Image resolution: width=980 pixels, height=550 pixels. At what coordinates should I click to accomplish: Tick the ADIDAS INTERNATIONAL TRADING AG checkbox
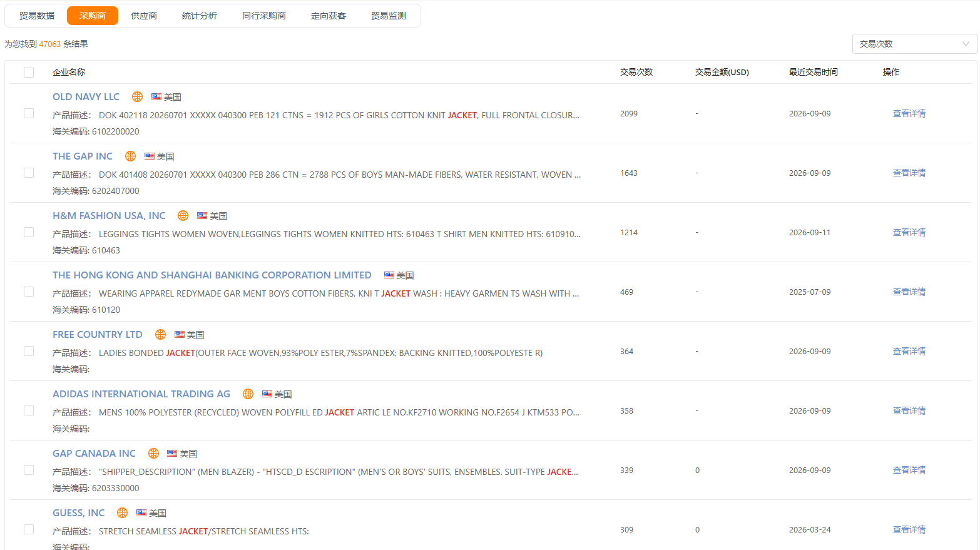click(x=29, y=410)
